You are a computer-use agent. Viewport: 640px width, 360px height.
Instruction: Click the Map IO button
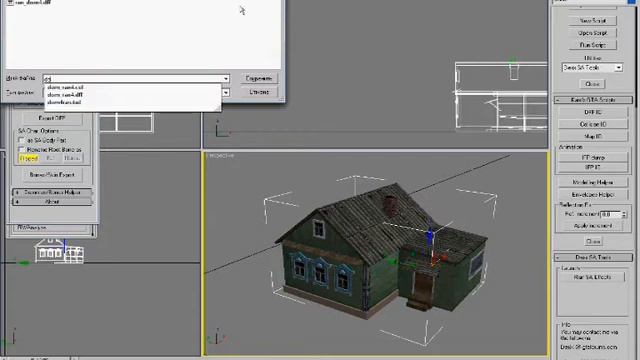click(593, 136)
